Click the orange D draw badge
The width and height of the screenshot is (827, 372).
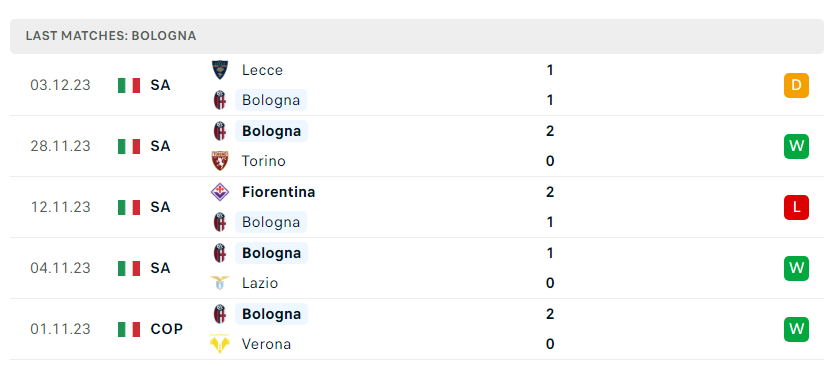[x=796, y=85]
